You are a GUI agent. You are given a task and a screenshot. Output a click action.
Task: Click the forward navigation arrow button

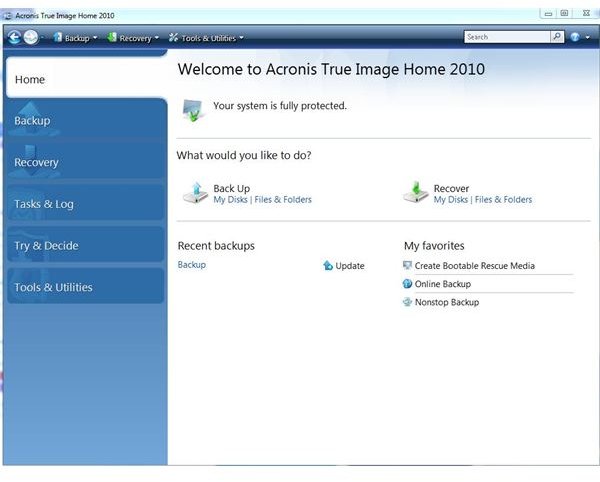31,37
